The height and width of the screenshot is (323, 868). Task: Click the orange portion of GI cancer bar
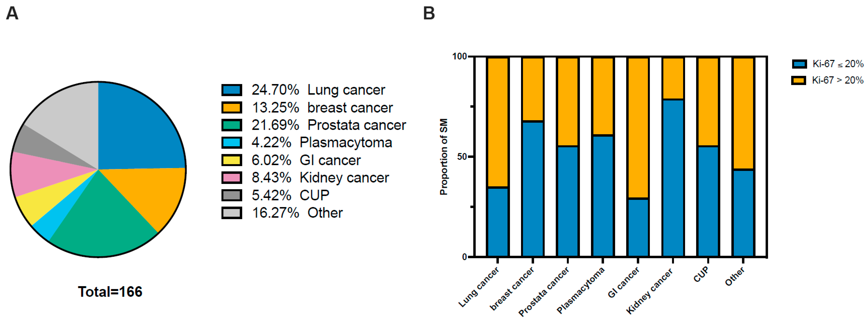coord(638,128)
